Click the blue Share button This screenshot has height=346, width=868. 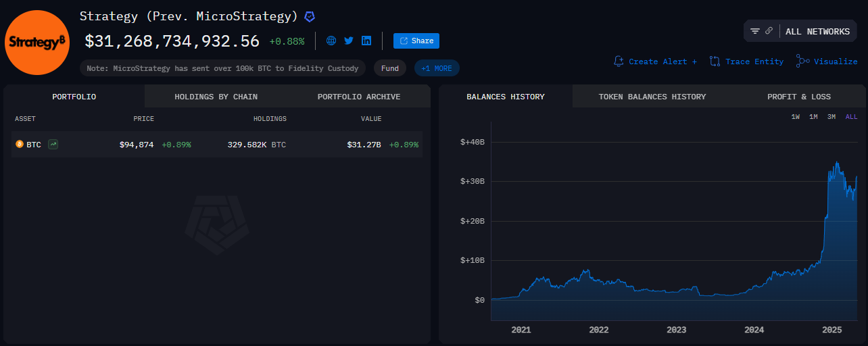click(416, 41)
